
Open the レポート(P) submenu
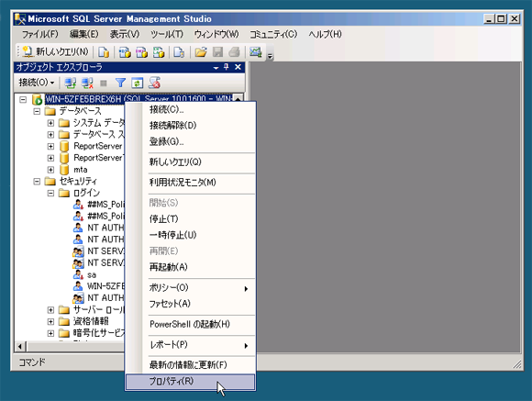click(x=191, y=345)
